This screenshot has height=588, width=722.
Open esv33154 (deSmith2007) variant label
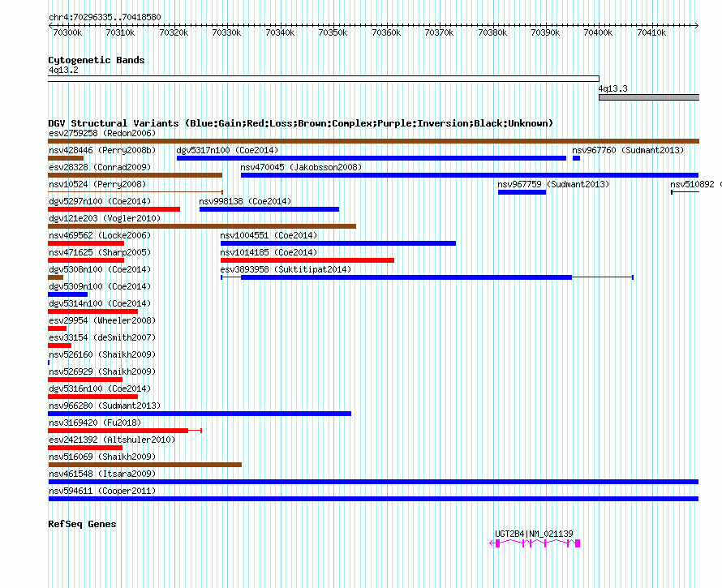coord(102,337)
